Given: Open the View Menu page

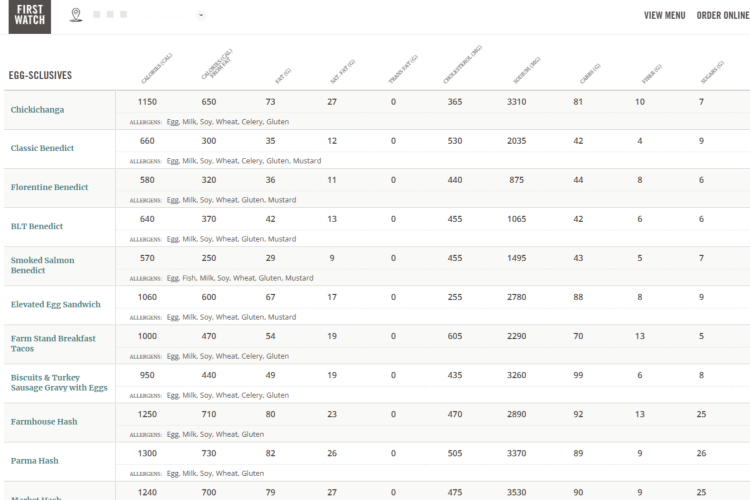Looking at the screenshot, I should (x=664, y=15).
